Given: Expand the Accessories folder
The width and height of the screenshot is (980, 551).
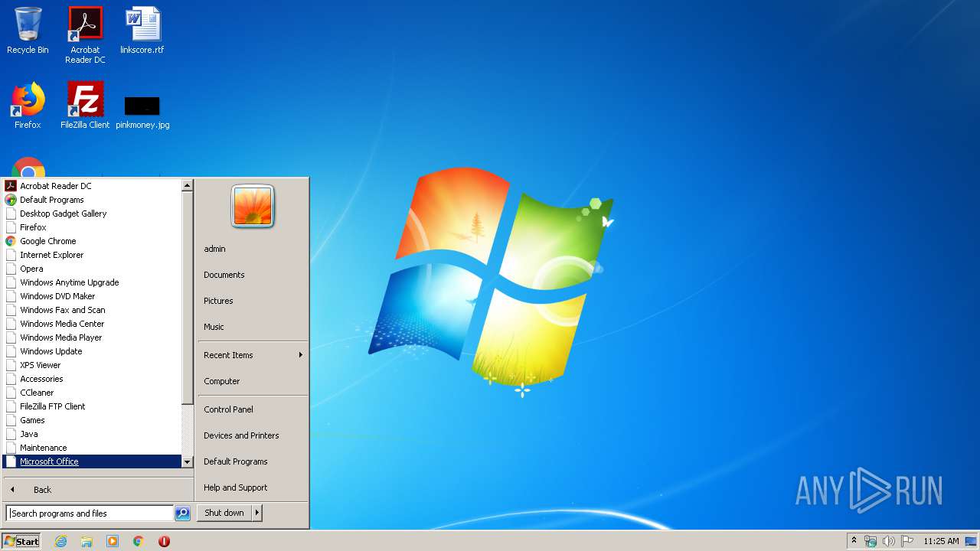Looking at the screenshot, I should click(93, 379).
